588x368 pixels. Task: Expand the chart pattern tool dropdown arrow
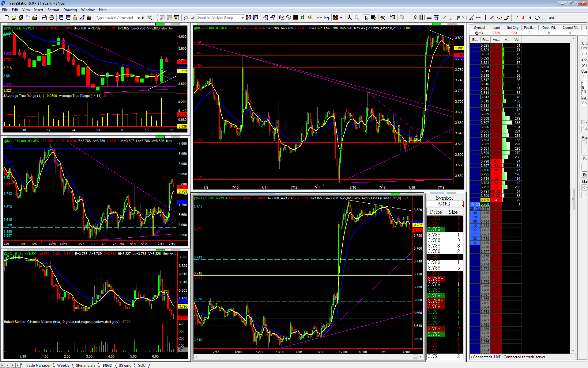pyautogui.click(x=341, y=18)
